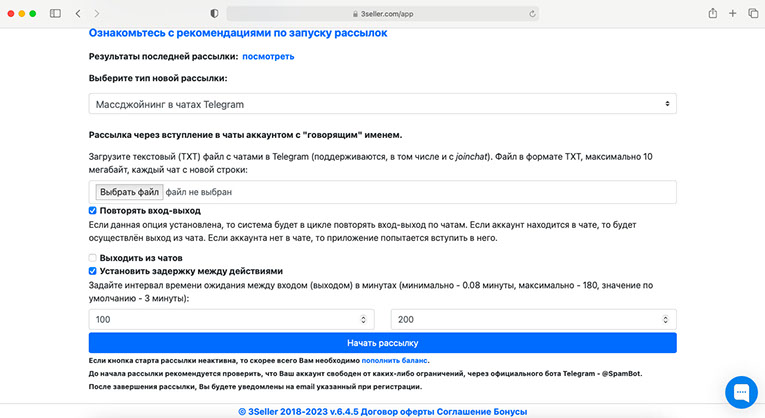Viewport: 765px width, 418px height.
Task: Click the "Выбрать файл" button
Action: tap(128, 192)
